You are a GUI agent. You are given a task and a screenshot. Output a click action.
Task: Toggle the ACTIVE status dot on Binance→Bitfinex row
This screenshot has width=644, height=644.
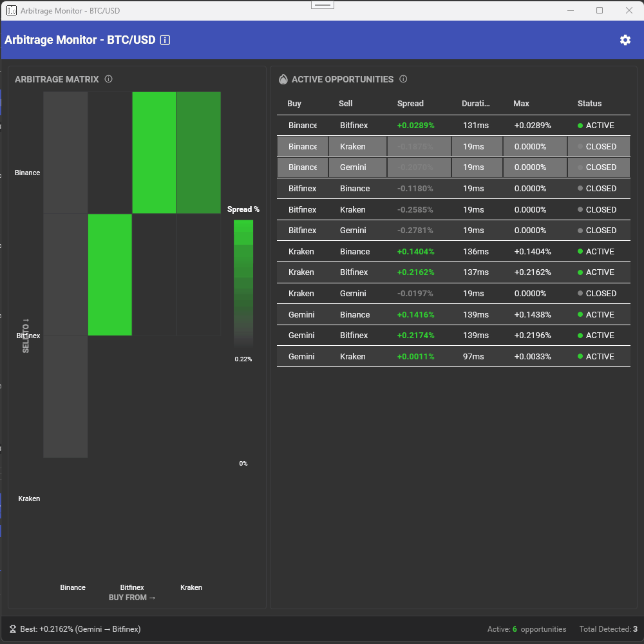582,125
